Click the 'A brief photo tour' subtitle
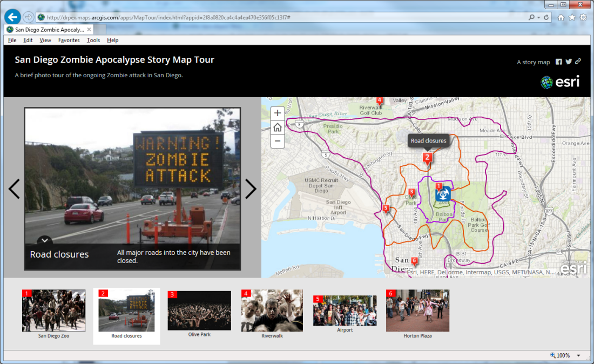This screenshot has width=594, height=364. coord(98,76)
